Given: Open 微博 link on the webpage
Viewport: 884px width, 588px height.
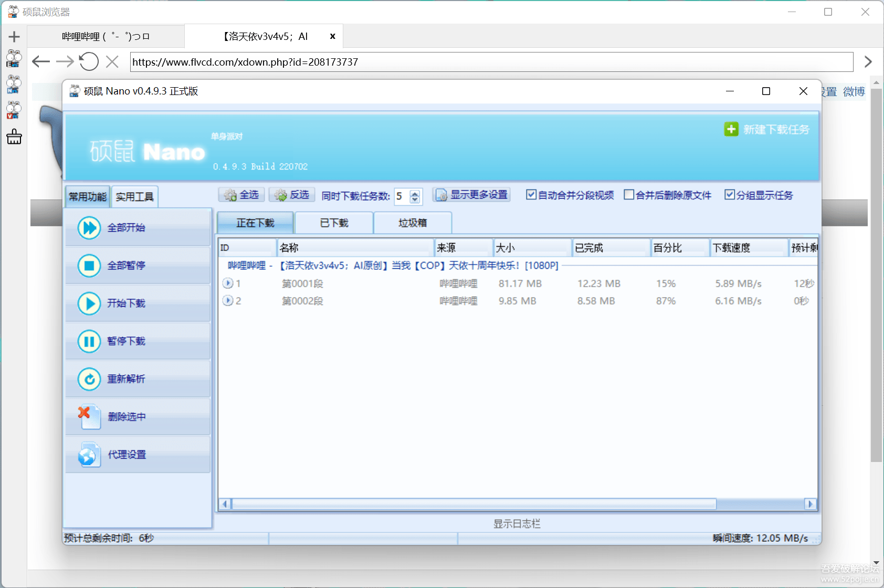Looking at the screenshot, I should click(854, 92).
